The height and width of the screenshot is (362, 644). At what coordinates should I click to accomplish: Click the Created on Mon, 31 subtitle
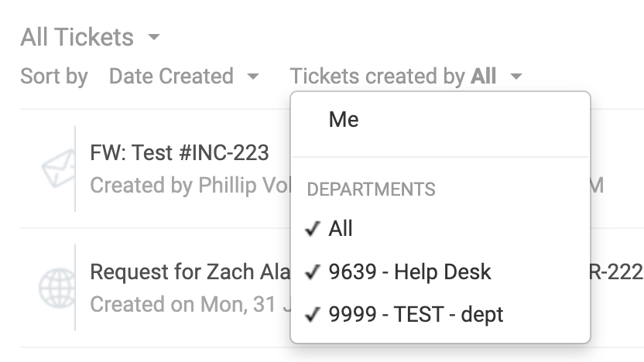[190, 304]
